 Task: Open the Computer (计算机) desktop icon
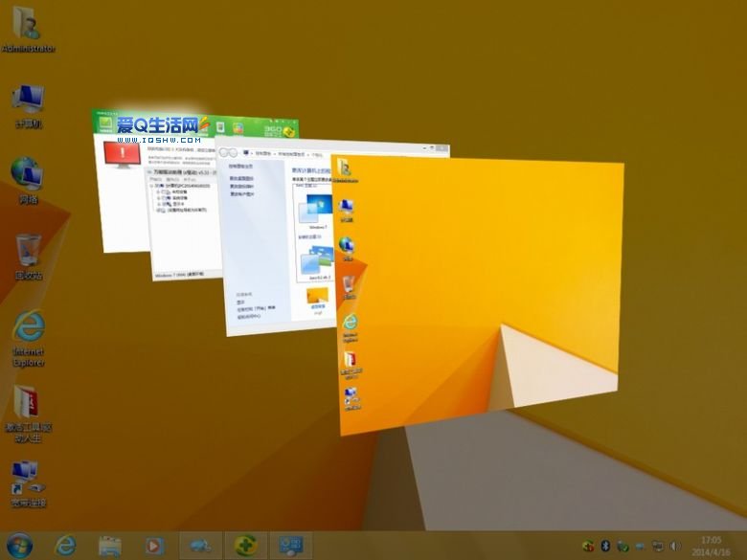pyautogui.click(x=28, y=103)
